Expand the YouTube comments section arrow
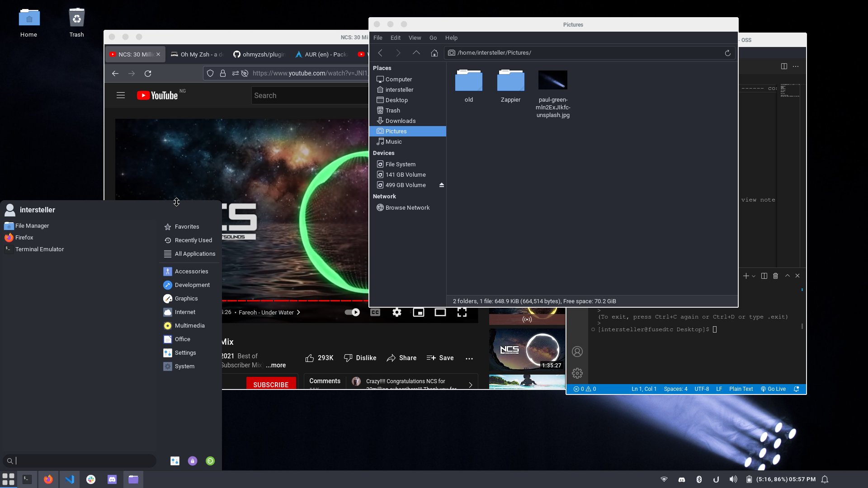This screenshot has height=488, width=868. (x=471, y=385)
